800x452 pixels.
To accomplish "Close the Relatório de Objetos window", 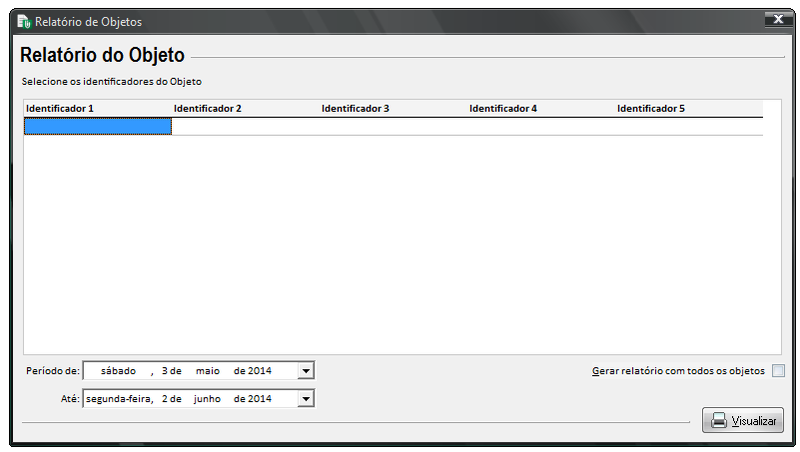I will click(x=776, y=19).
